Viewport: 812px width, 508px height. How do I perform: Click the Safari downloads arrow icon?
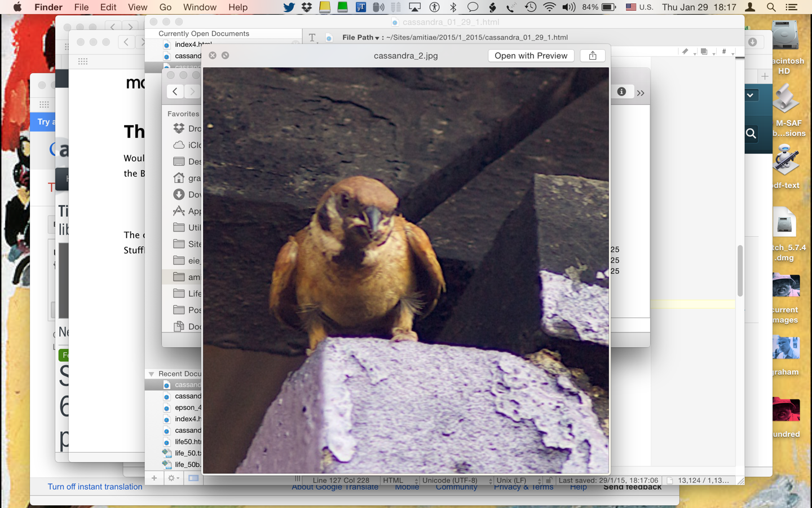pos(752,42)
